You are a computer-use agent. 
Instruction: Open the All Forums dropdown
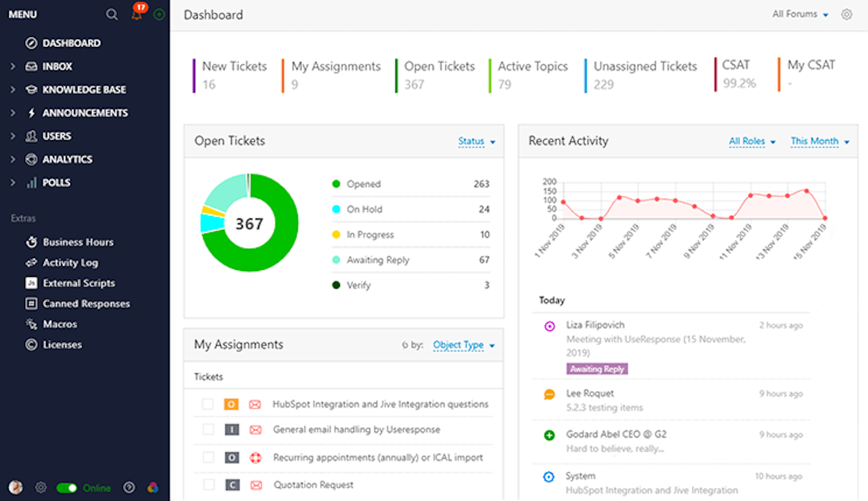[x=800, y=14]
